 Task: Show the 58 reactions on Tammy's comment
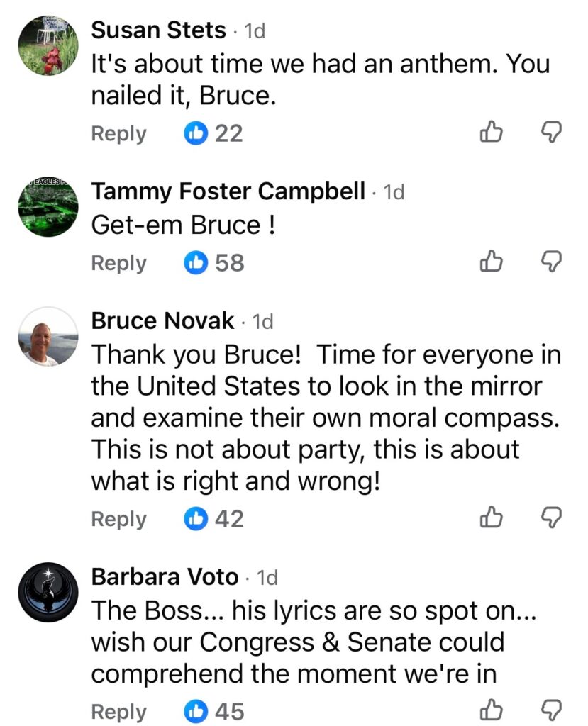214,263
